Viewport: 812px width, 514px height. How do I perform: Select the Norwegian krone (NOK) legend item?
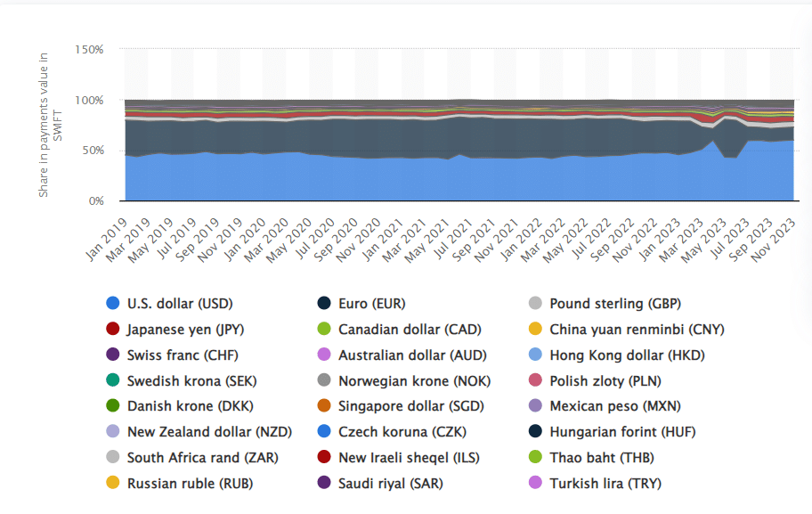[414, 381]
